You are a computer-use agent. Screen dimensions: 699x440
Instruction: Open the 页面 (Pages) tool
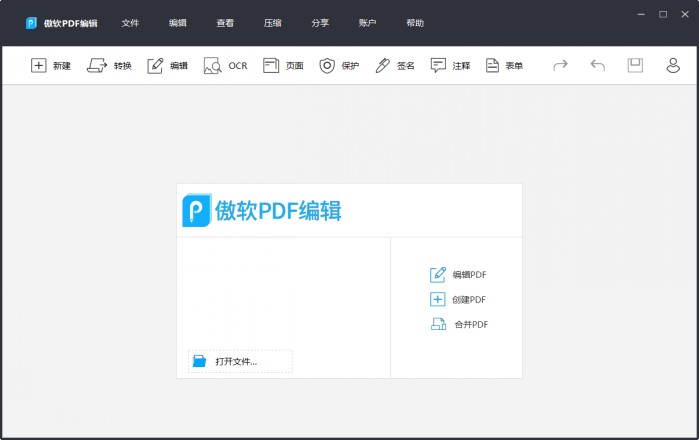point(283,66)
